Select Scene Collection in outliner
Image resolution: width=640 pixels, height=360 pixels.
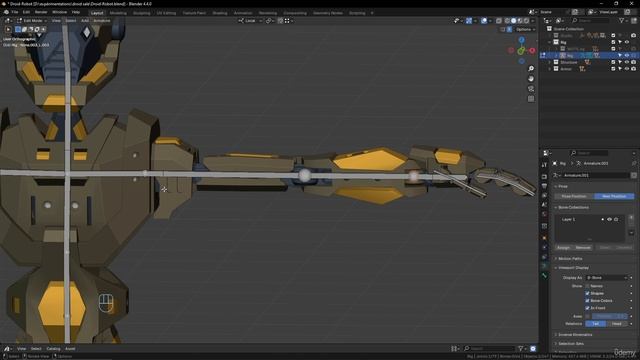point(568,29)
